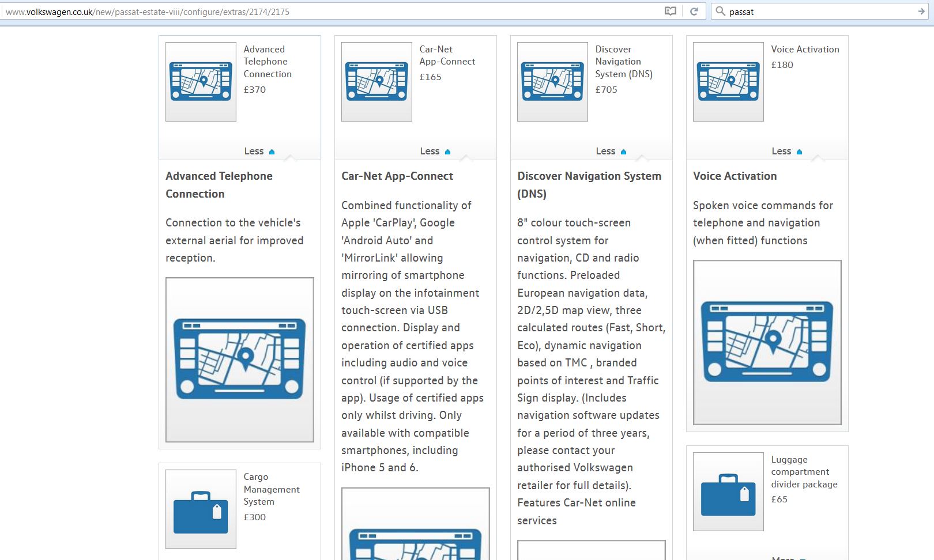Image resolution: width=934 pixels, height=560 pixels.
Task: Collapse Car-Net App-Connect details via Less
Action: pos(435,152)
